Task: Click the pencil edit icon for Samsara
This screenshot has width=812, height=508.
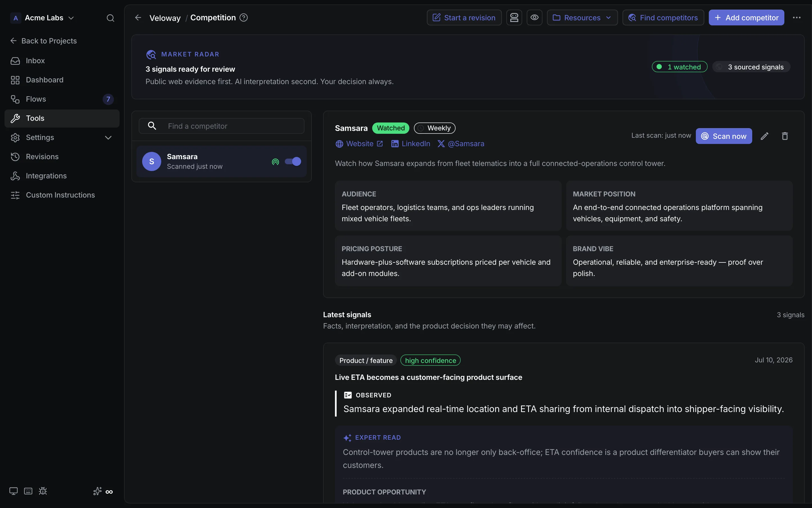Action: pos(764,136)
